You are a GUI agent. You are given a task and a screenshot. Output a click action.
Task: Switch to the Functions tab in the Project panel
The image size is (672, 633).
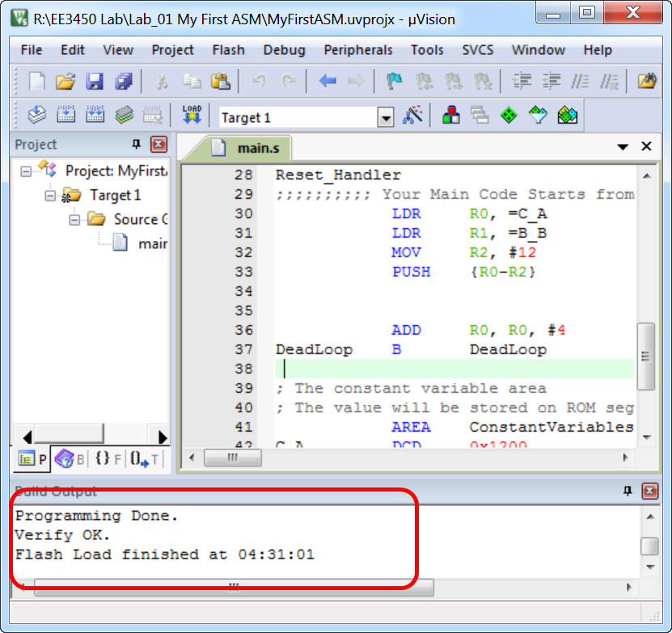click(x=106, y=459)
